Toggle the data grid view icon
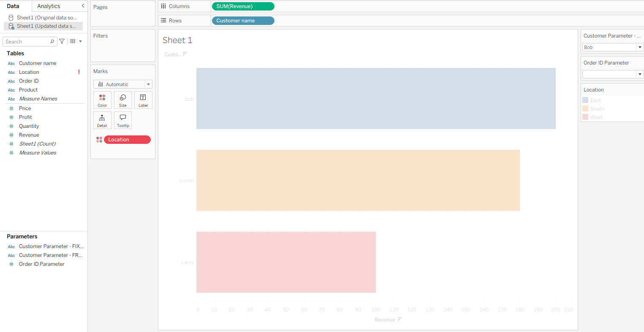Image resolution: width=644 pixels, height=332 pixels. click(73, 41)
